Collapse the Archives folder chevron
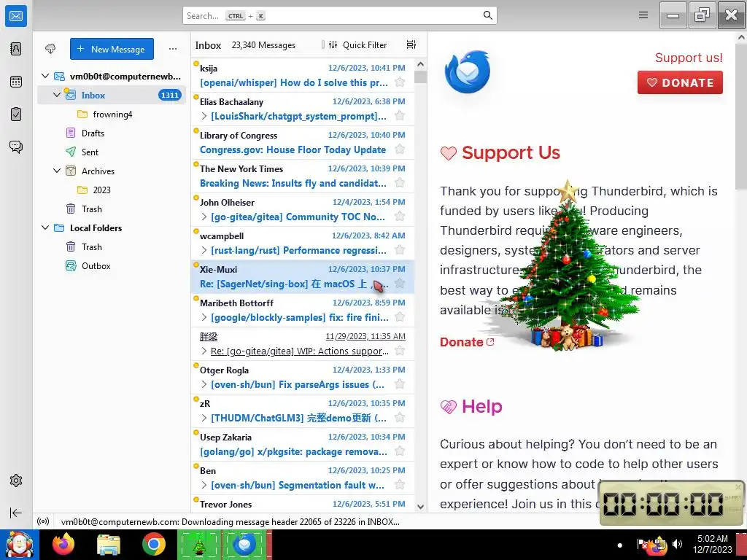Screen dimensions: 747x560 (x=57, y=171)
